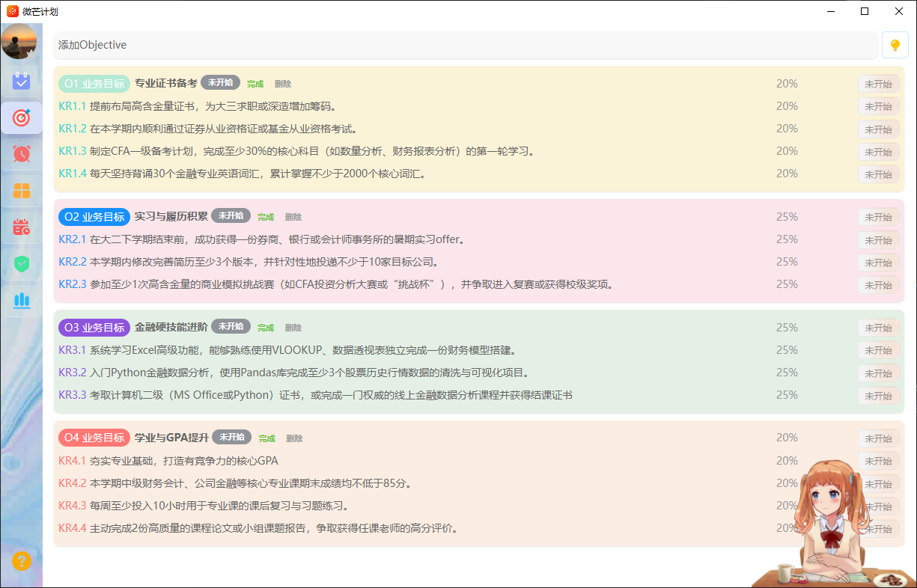
Task: Delete the 实习与履历积累 objective
Action: tap(293, 217)
